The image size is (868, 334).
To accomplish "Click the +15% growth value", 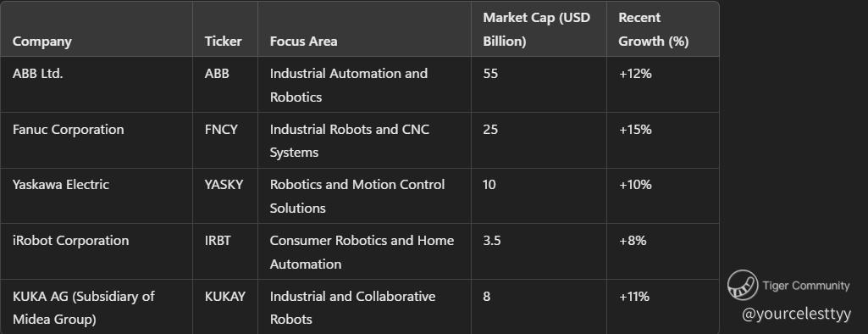I will pos(635,130).
